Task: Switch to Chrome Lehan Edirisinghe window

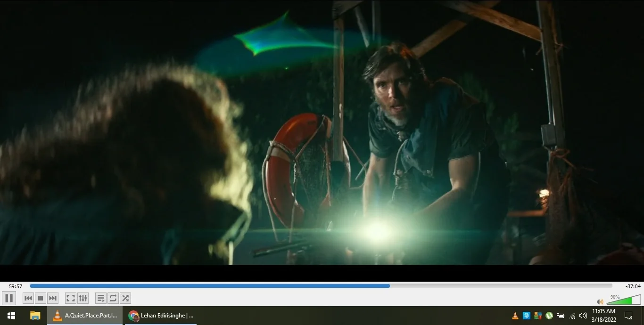Action: pyautogui.click(x=161, y=316)
